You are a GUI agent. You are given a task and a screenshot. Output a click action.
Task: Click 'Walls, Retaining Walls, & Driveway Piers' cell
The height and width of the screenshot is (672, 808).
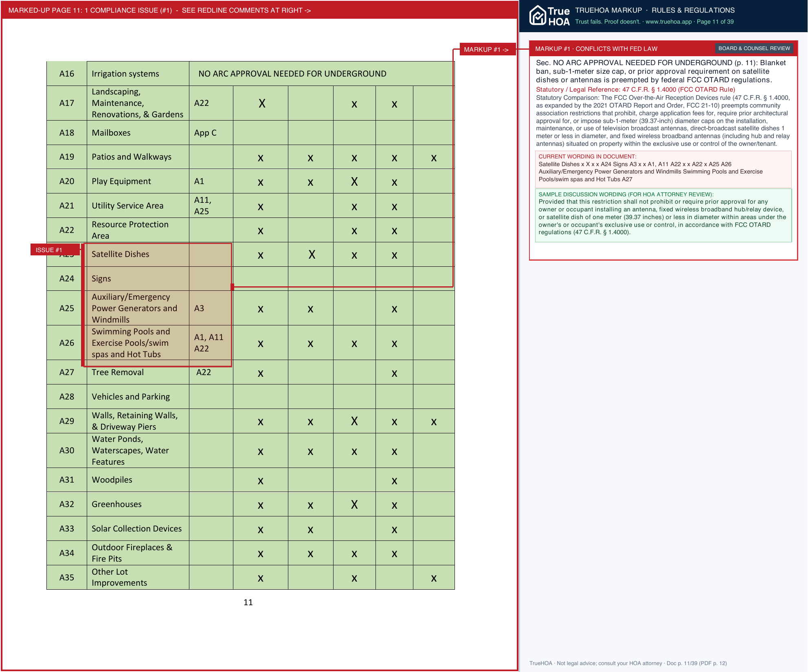pyautogui.click(x=138, y=421)
